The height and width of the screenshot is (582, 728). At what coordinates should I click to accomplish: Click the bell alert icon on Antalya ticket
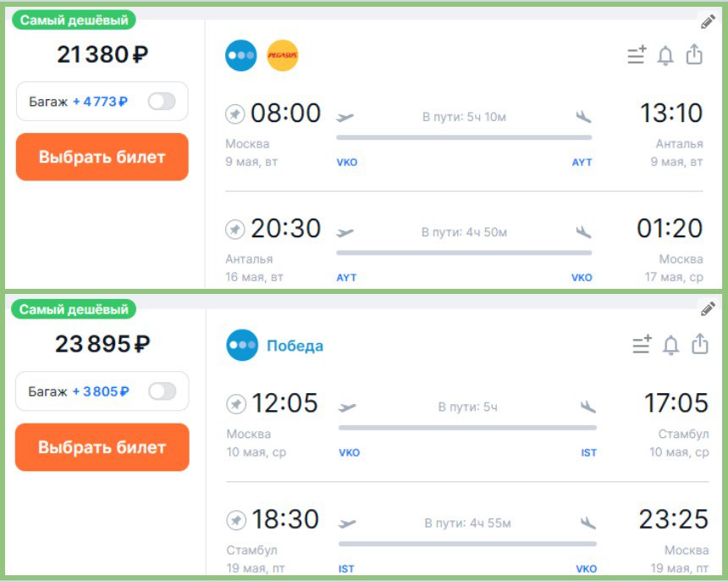pyautogui.click(x=665, y=56)
